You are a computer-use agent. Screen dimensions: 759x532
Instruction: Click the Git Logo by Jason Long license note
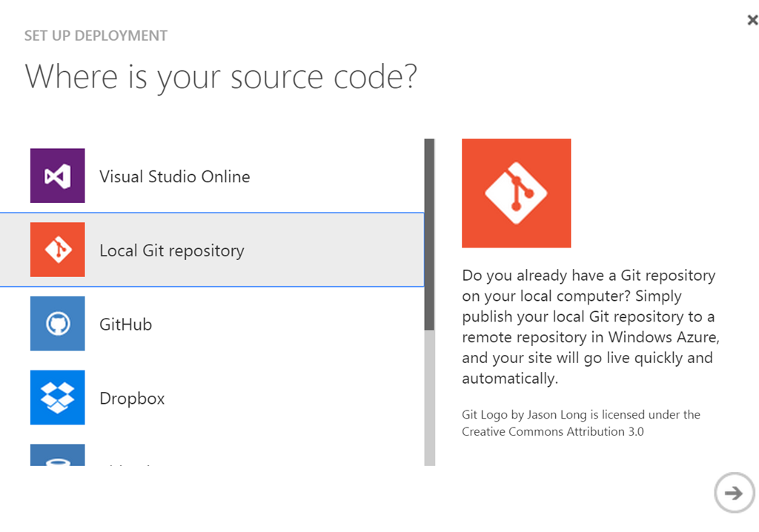point(581,423)
